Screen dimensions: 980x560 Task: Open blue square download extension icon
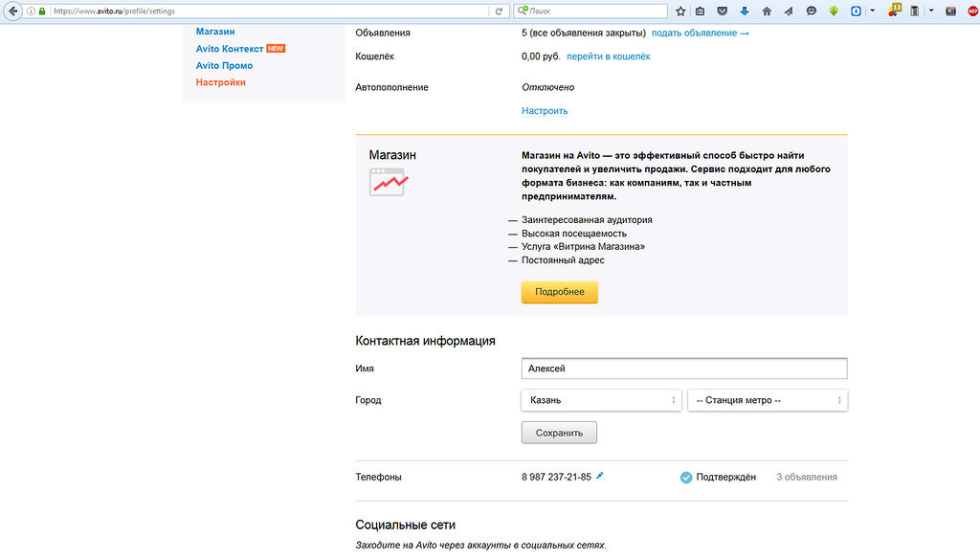coord(856,11)
